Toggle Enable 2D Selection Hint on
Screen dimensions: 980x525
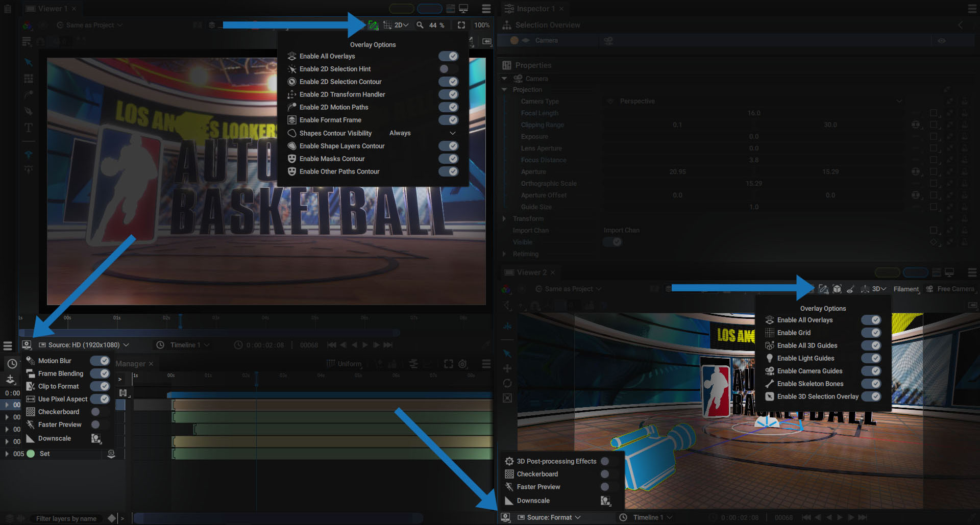[x=449, y=69]
